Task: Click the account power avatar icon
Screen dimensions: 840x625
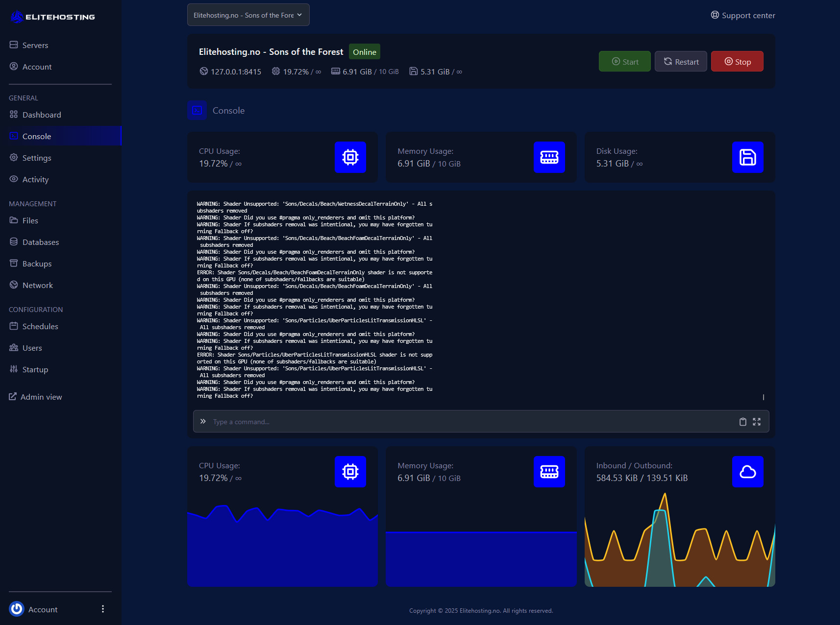Action: click(x=17, y=609)
